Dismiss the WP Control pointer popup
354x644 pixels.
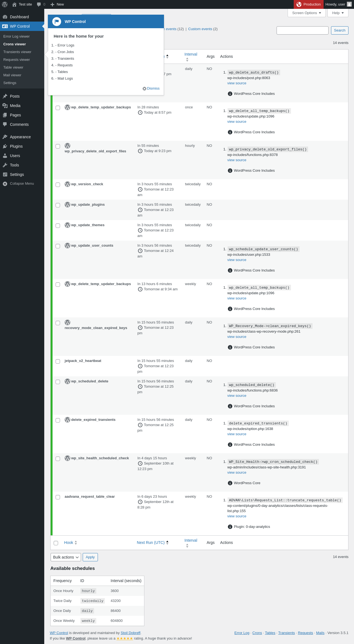(151, 88)
